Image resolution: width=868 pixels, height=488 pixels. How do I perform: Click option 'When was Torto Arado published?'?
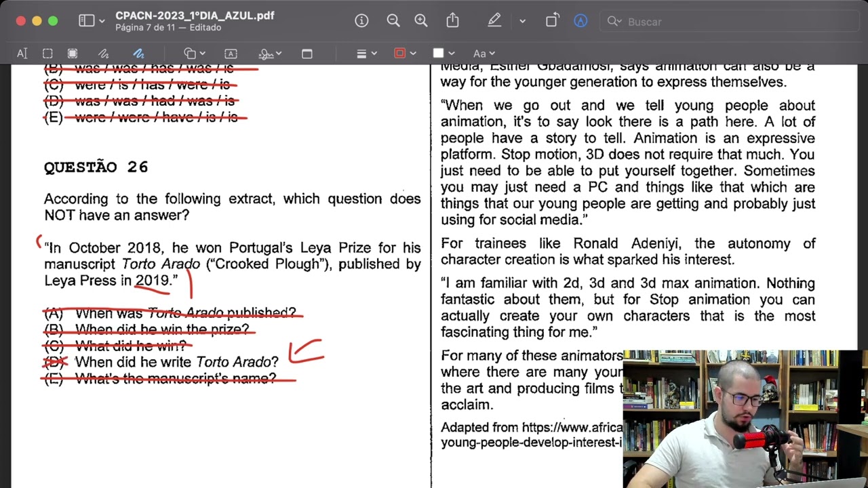tap(185, 312)
